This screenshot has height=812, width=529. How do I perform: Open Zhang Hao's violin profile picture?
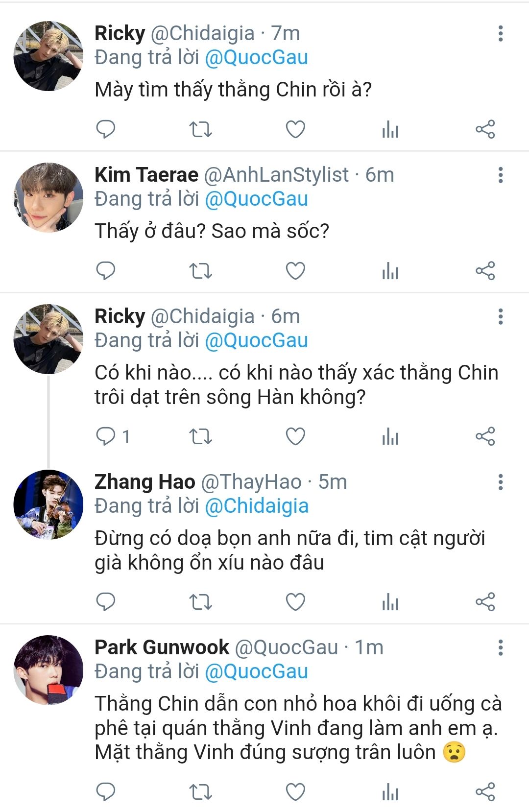point(48,504)
